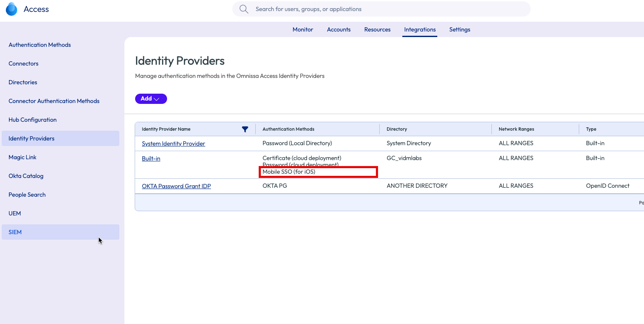Select SIEM in the sidebar
The width and height of the screenshot is (644, 324).
(x=15, y=232)
